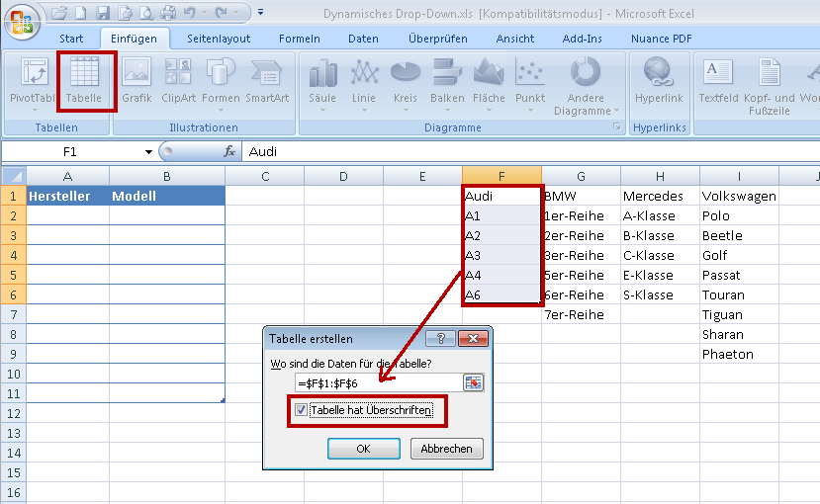Expand the undo history arrow
The width and height of the screenshot is (820, 504).
pos(204,13)
